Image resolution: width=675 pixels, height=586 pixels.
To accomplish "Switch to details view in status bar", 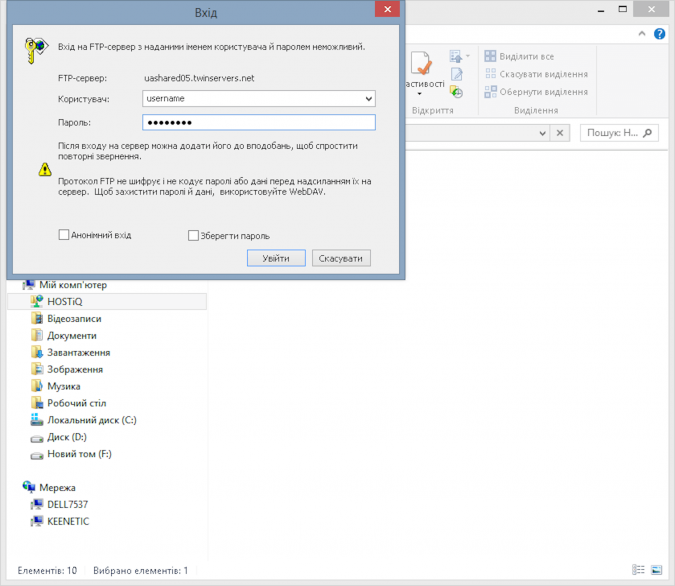I will point(638,570).
